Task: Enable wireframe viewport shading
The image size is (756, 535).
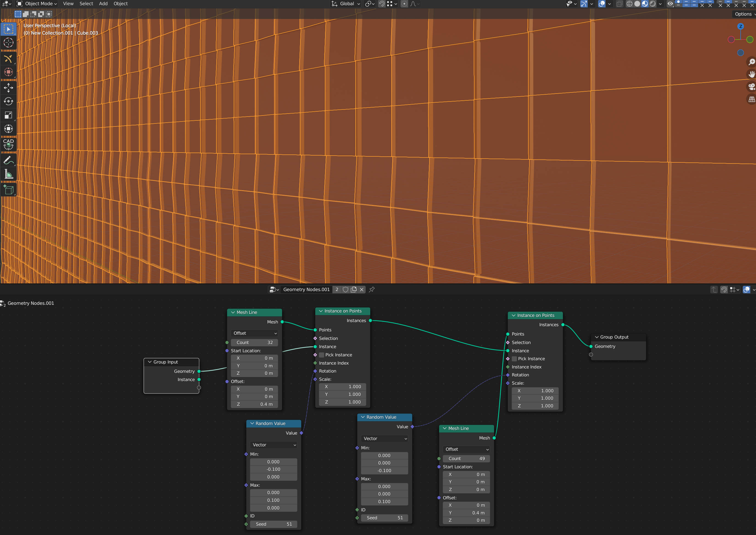Action: 630,4
